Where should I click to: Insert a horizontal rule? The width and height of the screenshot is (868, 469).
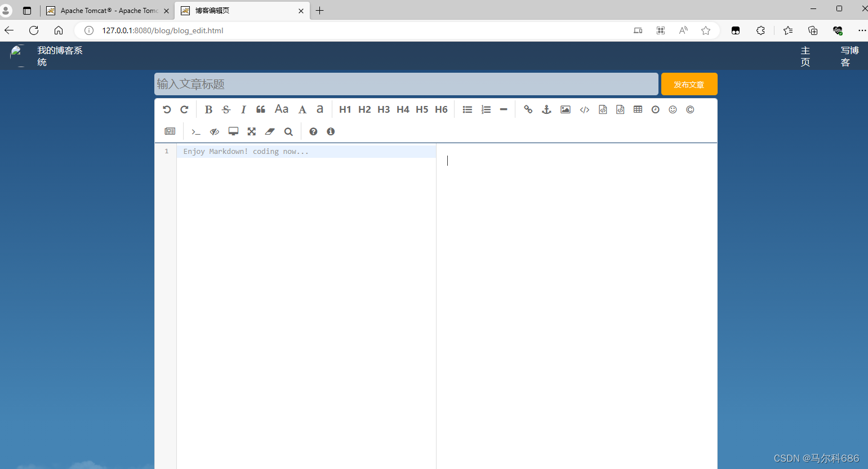(x=504, y=109)
